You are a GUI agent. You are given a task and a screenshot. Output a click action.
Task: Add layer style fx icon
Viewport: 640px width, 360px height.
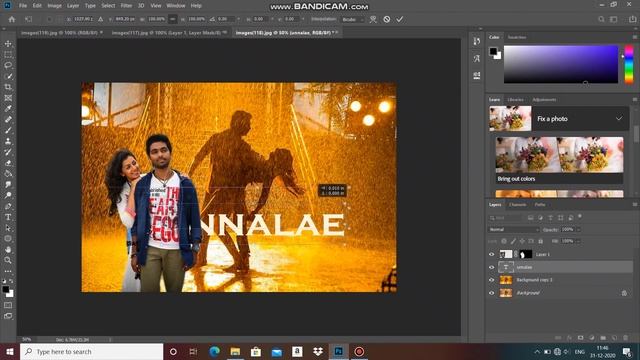pos(569,338)
